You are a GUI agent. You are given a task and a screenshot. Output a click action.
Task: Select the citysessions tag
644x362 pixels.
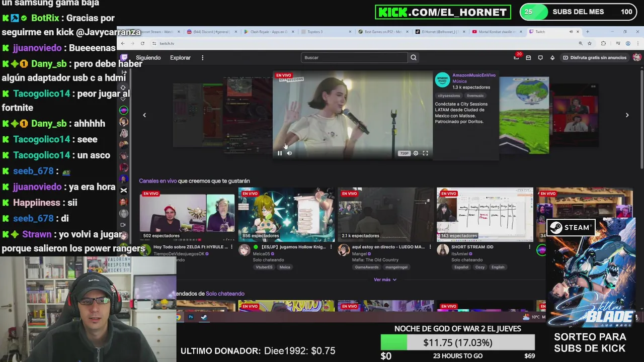[x=449, y=96]
